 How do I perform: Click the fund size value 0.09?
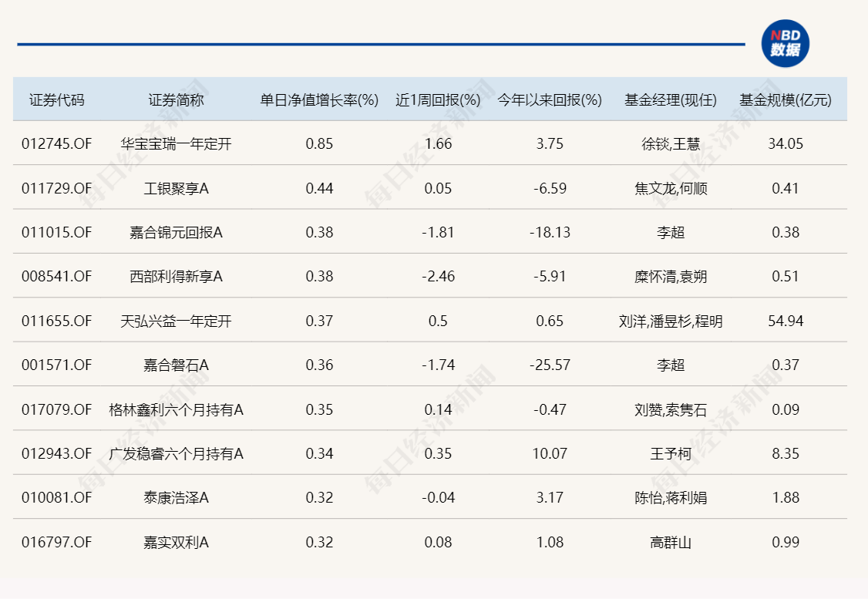(786, 409)
